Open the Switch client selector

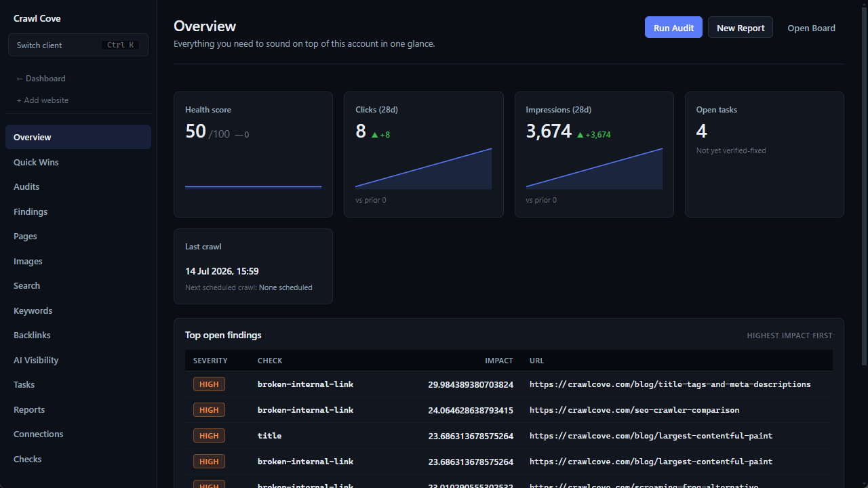(78, 45)
